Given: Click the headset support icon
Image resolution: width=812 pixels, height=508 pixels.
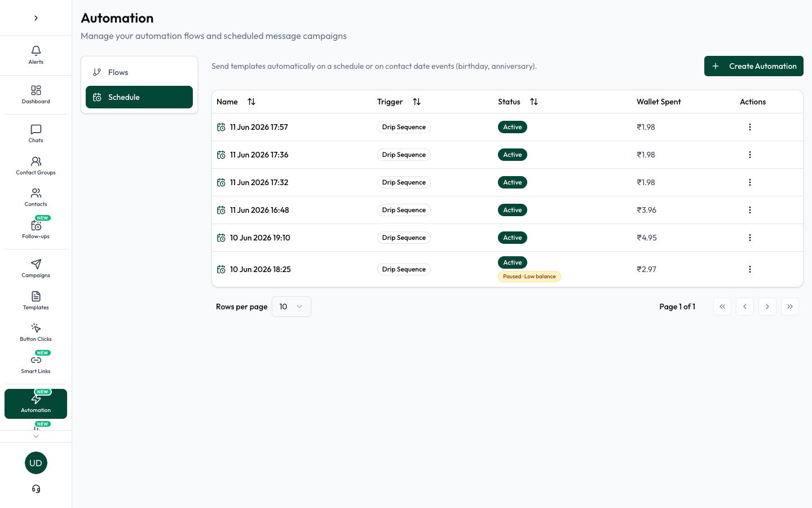Looking at the screenshot, I should tap(36, 489).
